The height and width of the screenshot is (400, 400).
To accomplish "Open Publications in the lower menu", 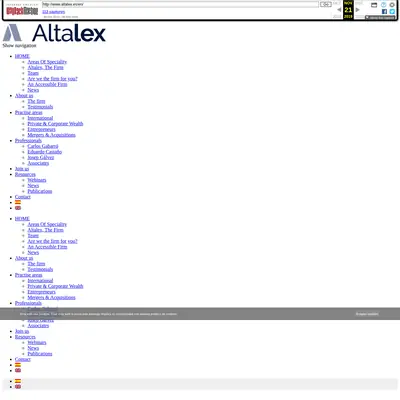I will tap(40, 354).
